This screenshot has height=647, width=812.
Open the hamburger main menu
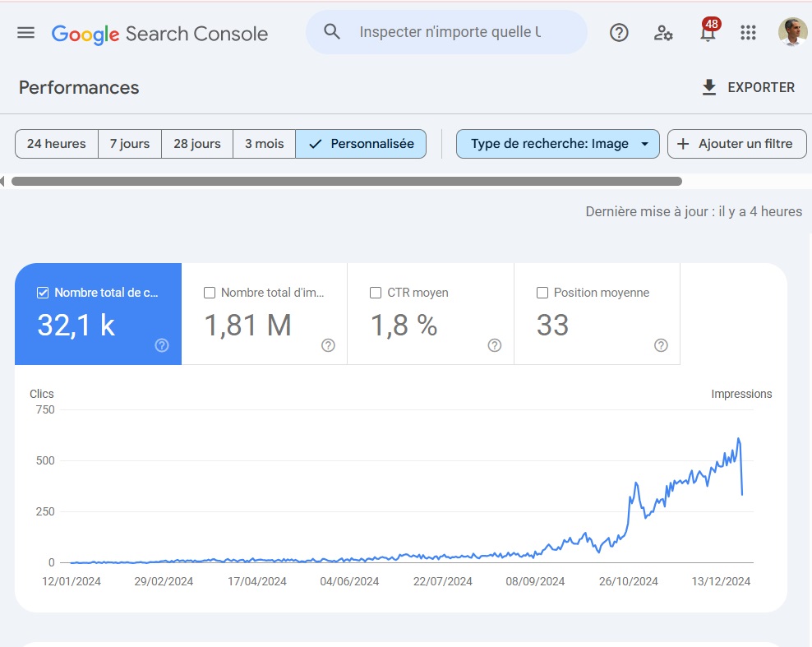[x=26, y=33]
